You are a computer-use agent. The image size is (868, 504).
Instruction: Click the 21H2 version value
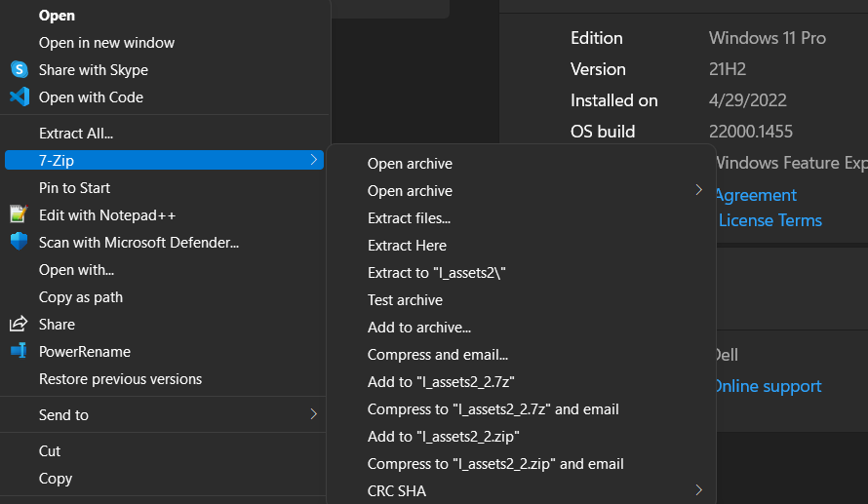tap(728, 68)
